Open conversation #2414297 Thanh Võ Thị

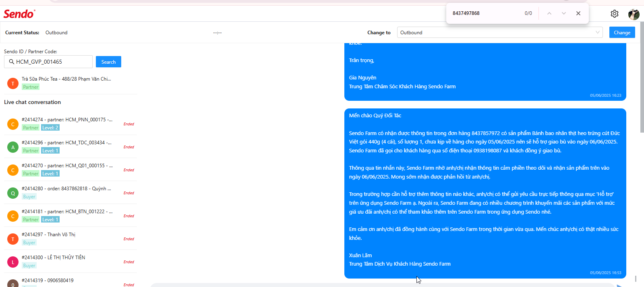click(x=70, y=238)
